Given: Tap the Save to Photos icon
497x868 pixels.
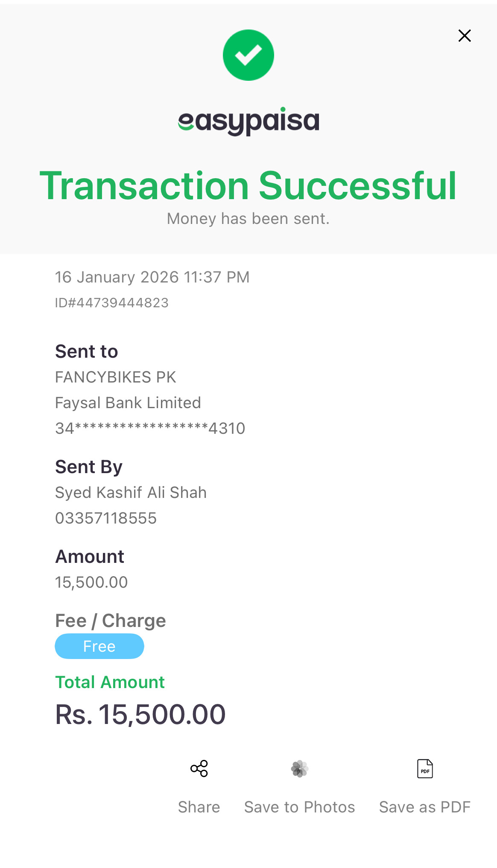Looking at the screenshot, I should pyautogui.click(x=299, y=768).
